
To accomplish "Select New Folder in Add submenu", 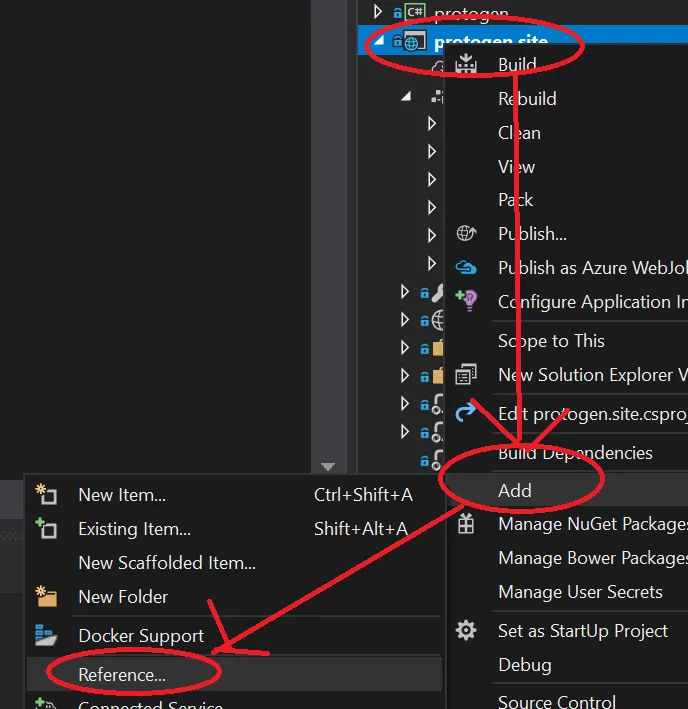I will pyautogui.click(x=123, y=597).
